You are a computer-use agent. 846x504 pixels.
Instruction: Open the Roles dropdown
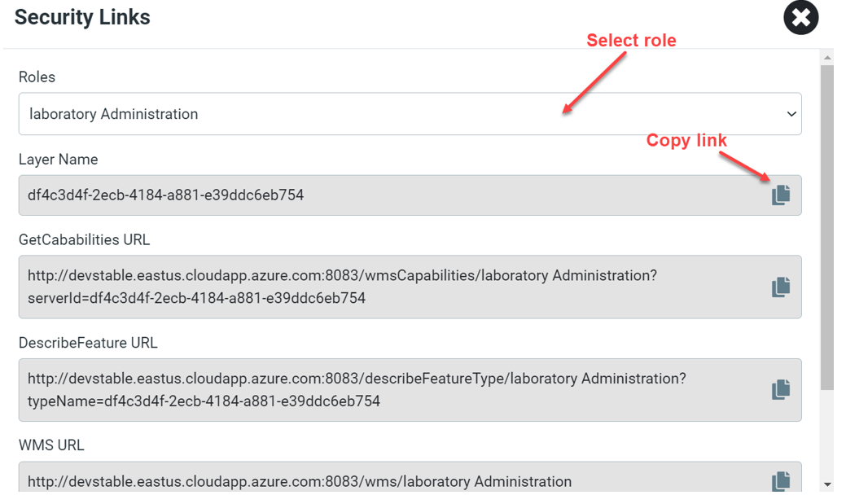pos(410,114)
